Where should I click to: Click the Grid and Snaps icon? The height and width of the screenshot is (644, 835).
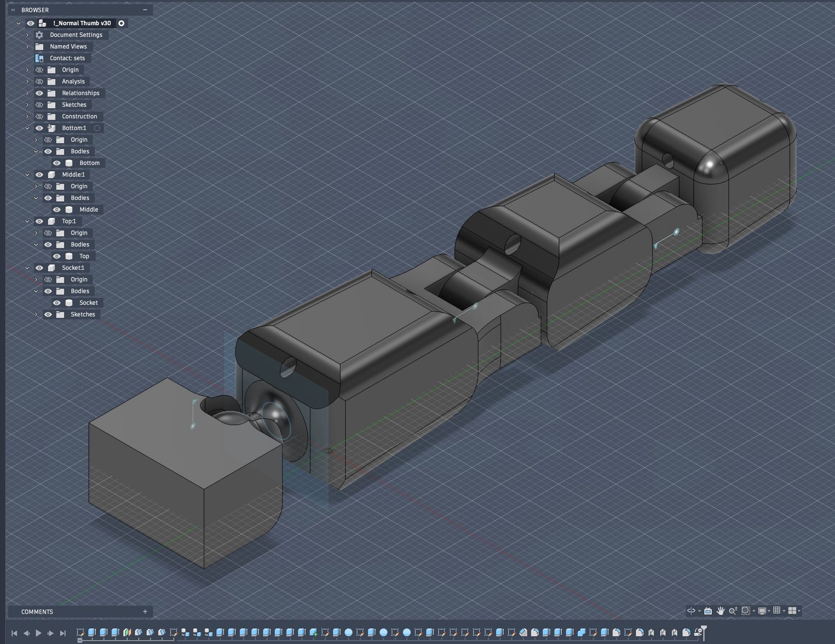tap(777, 611)
